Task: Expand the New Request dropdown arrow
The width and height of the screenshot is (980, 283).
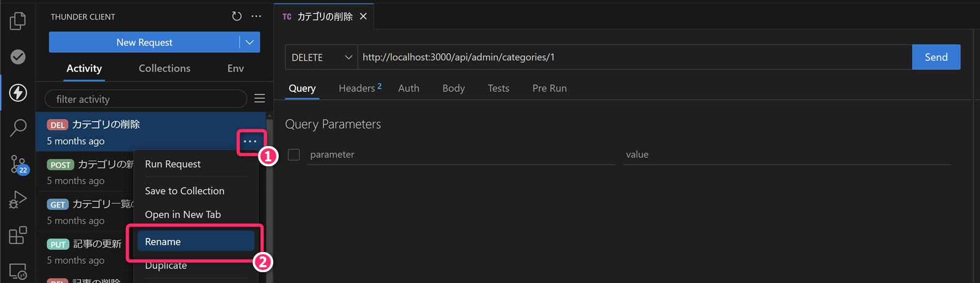Action: pyautogui.click(x=249, y=42)
